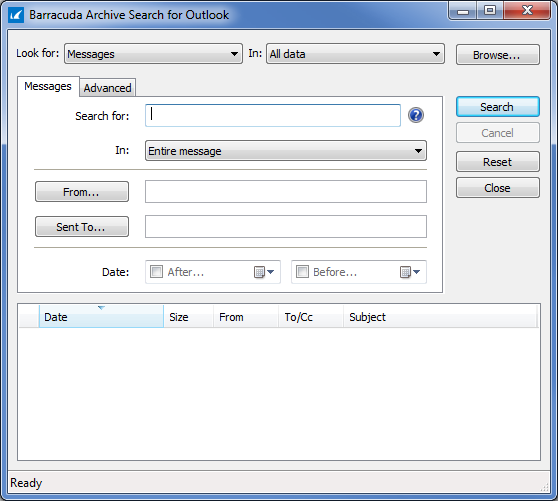Sort results by Subject column header

pyautogui.click(x=440, y=316)
